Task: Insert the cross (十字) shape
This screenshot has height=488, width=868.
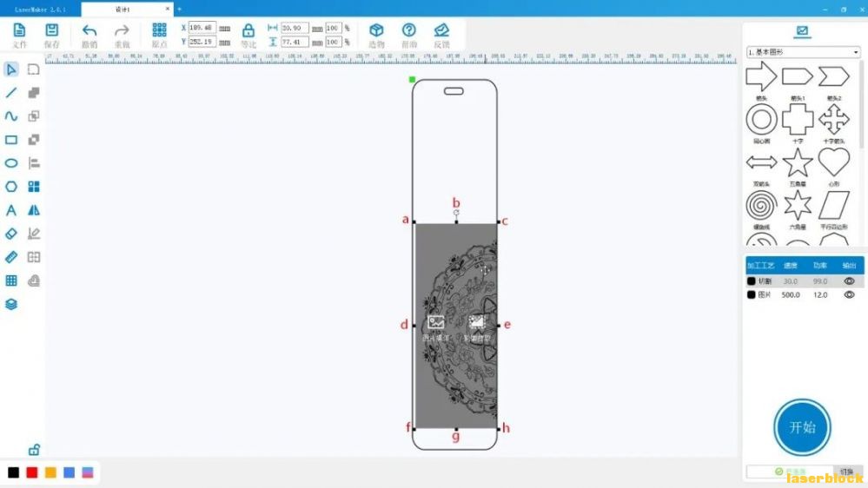Action: point(798,119)
